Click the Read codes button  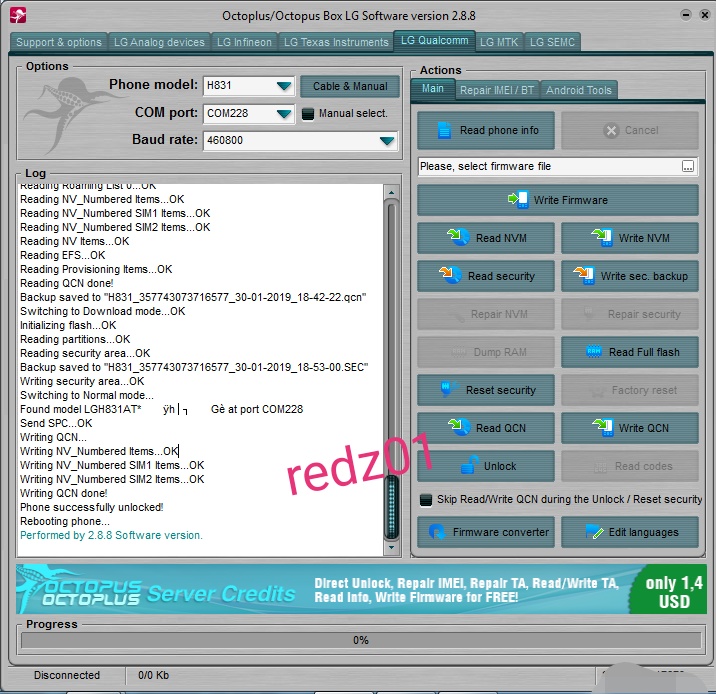pyautogui.click(x=630, y=466)
